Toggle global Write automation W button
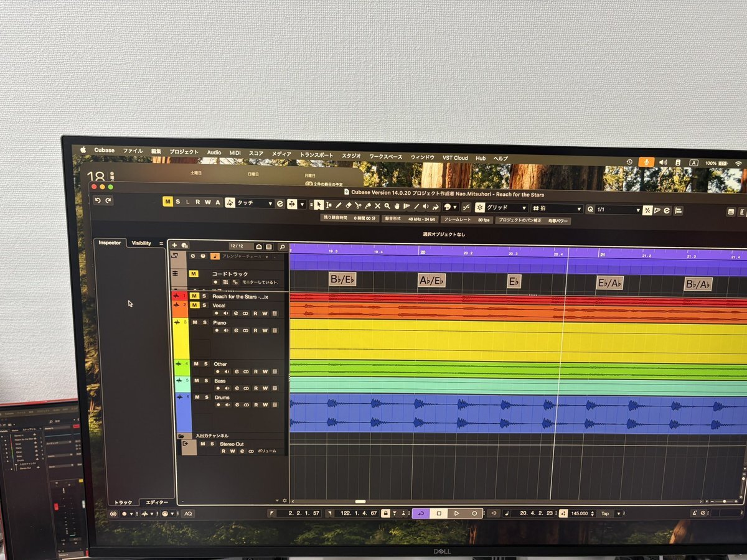Screen dimensions: 747x560 [x=208, y=202]
